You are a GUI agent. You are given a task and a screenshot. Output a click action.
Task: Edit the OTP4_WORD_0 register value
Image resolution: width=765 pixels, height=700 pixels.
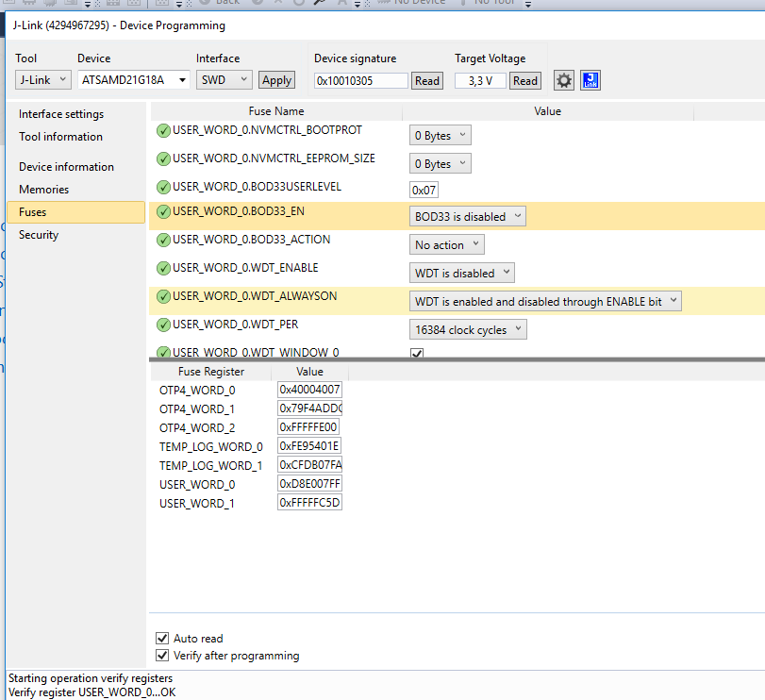[309, 390]
